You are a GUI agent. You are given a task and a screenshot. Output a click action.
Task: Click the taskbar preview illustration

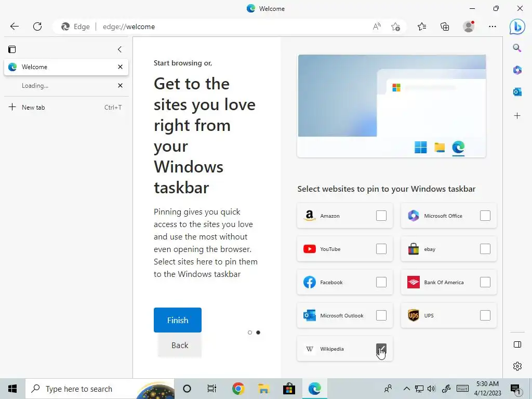[x=391, y=106]
